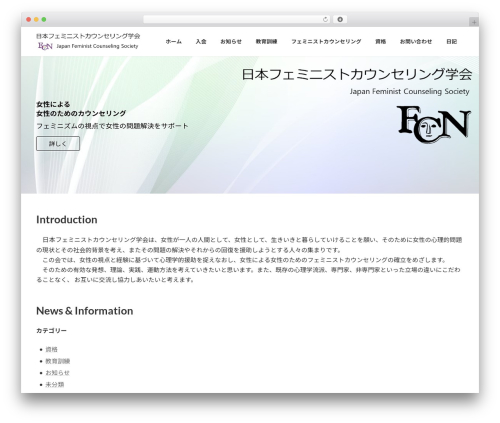Viewport: 500px width, 423px height.
Task: Click the 詳しく button in the banner
Action: pos(58,144)
